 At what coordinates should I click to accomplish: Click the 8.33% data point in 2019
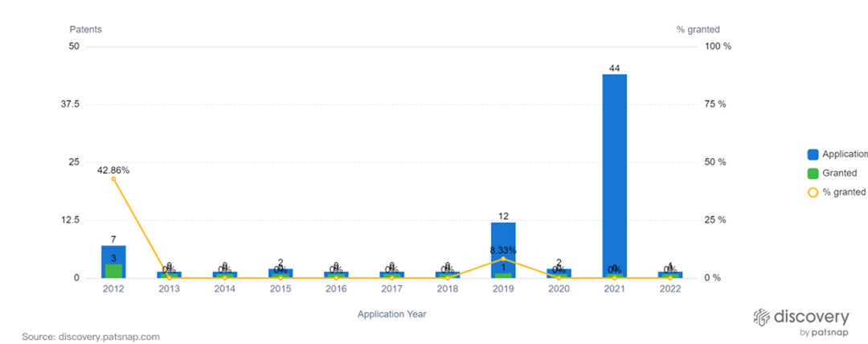pyautogui.click(x=503, y=259)
